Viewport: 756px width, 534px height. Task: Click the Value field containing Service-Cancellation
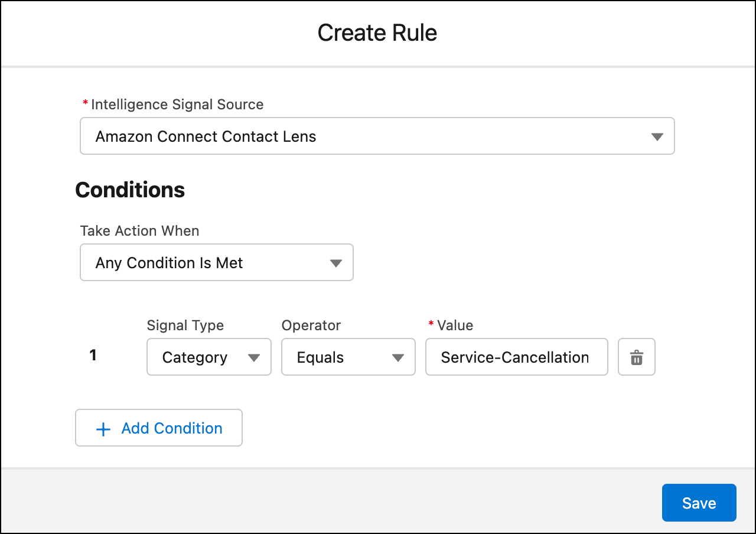click(517, 357)
